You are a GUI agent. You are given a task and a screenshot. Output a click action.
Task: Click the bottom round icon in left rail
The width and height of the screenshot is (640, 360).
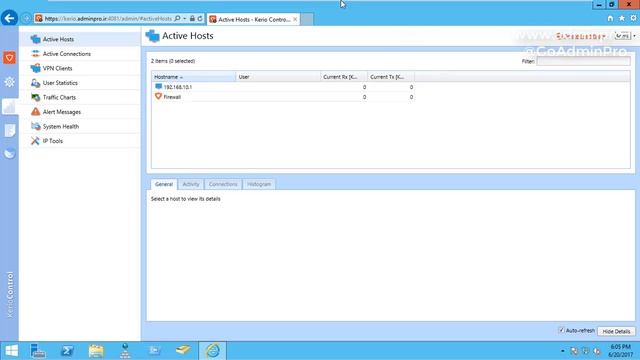point(9,154)
